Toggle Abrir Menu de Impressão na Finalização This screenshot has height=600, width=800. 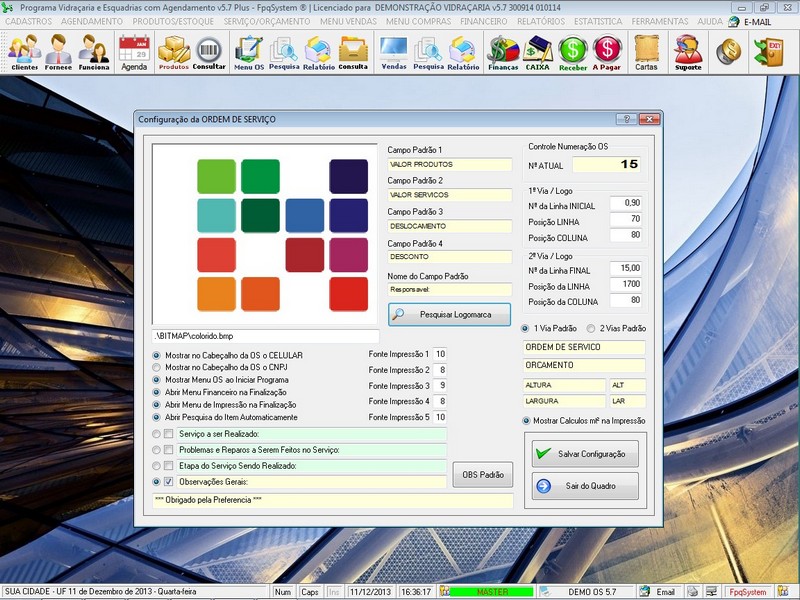(157, 405)
